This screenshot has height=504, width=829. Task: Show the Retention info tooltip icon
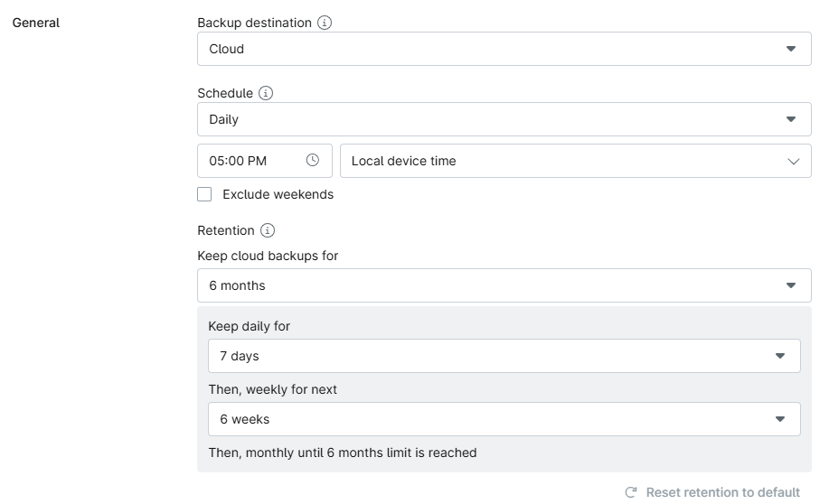point(268,230)
